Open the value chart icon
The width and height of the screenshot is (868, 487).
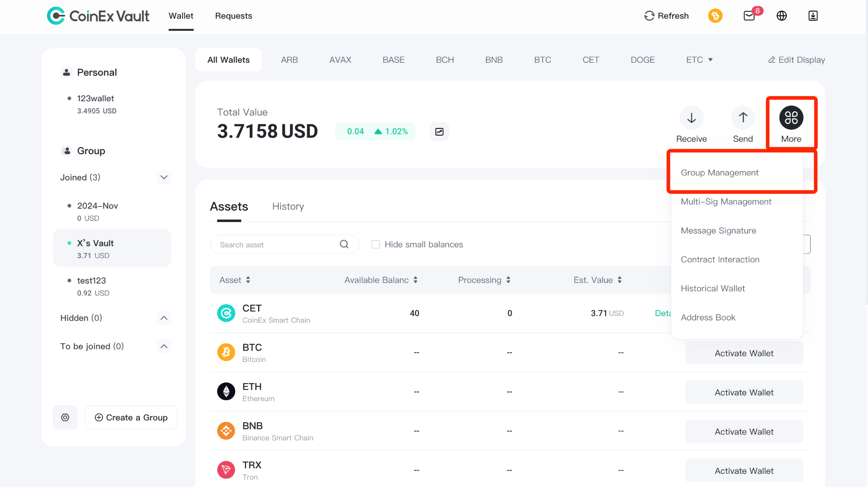[440, 132]
